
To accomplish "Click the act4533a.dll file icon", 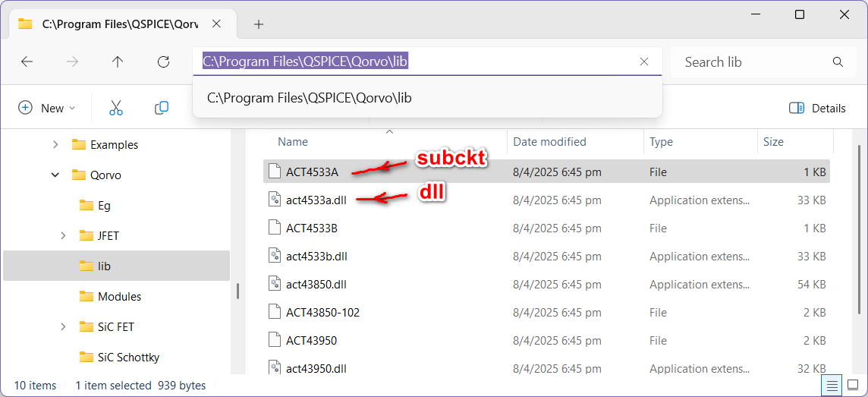I will (275, 200).
